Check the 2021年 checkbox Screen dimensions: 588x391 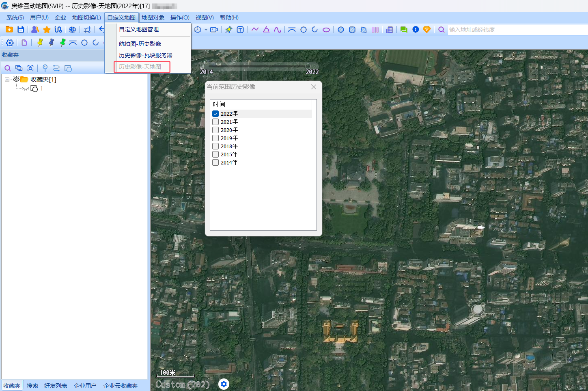(x=215, y=122)
